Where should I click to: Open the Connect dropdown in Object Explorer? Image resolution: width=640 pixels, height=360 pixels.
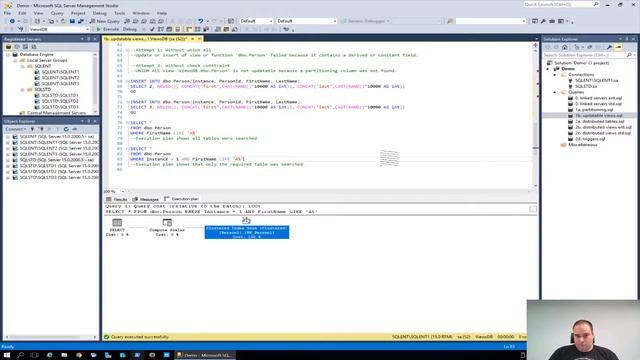pyautogui.click(x=16, y=129)
